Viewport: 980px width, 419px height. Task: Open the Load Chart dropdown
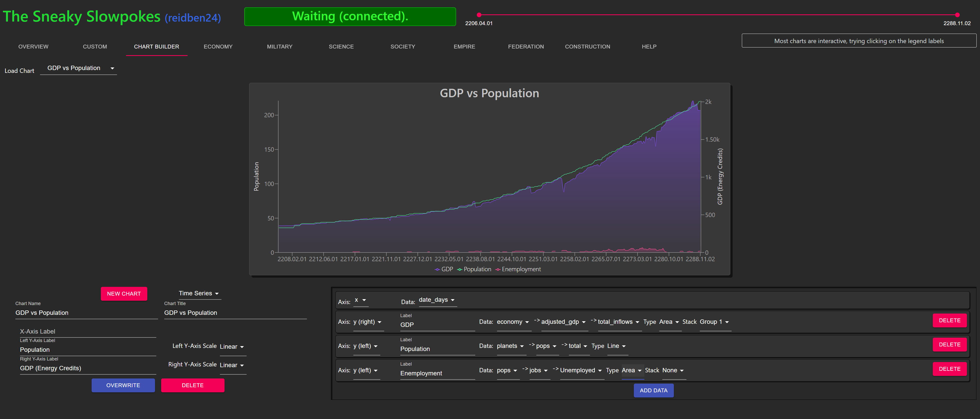(78, 68)
